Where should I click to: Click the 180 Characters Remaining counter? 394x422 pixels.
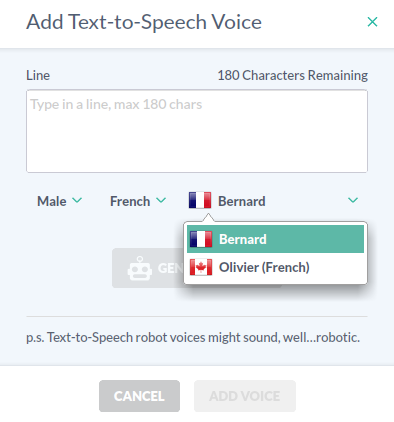point(293,75)
